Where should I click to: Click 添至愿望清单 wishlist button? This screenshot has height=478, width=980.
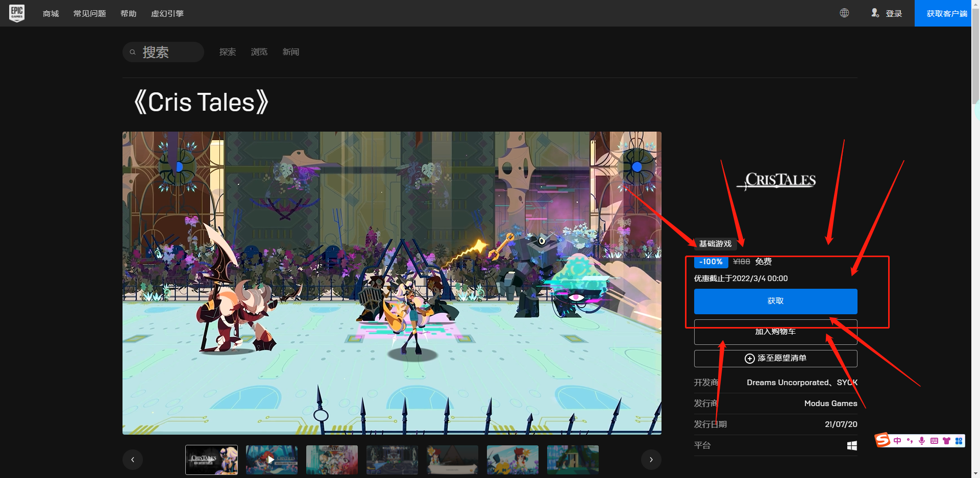click(x=775, y=358)
